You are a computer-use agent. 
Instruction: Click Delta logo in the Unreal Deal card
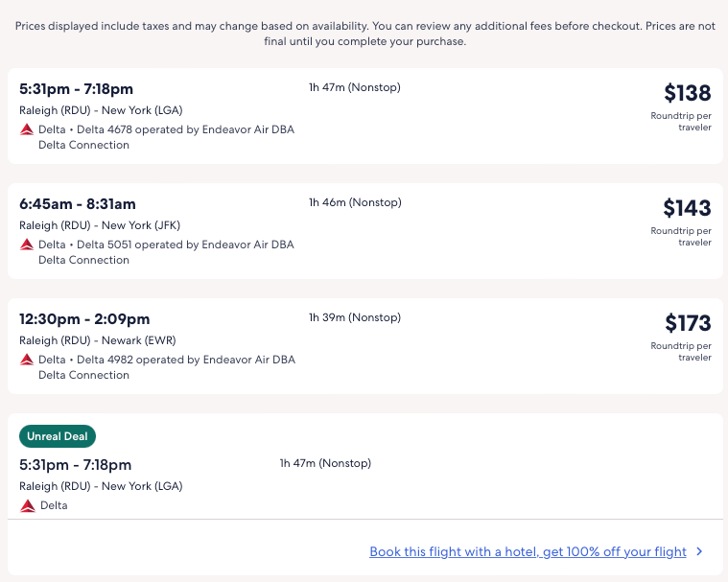[x=27, y=505]
